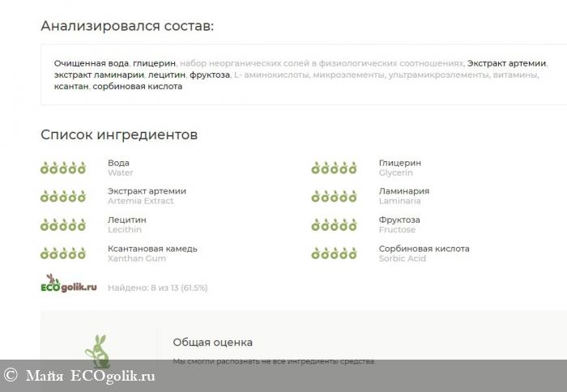Open Ксантановая камедь ingredient details
567x392 pixels.
(x=152, y=249)
